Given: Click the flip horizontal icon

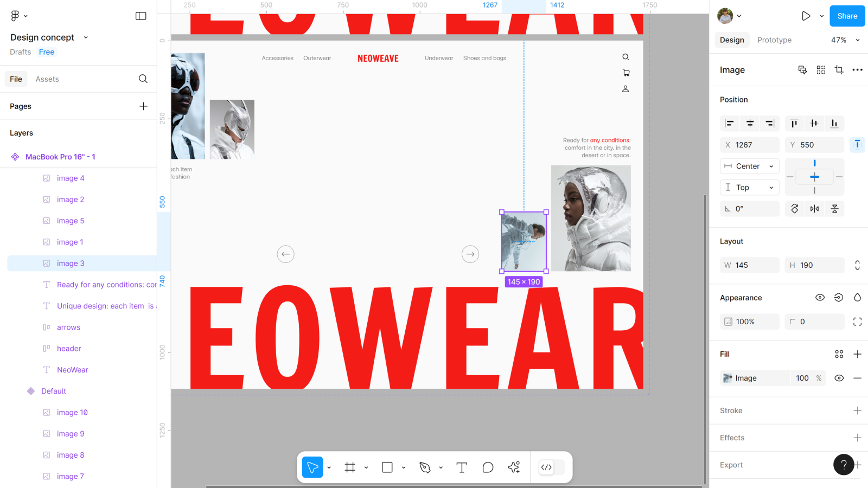Looking at the screenshot, I should point(814,209).
